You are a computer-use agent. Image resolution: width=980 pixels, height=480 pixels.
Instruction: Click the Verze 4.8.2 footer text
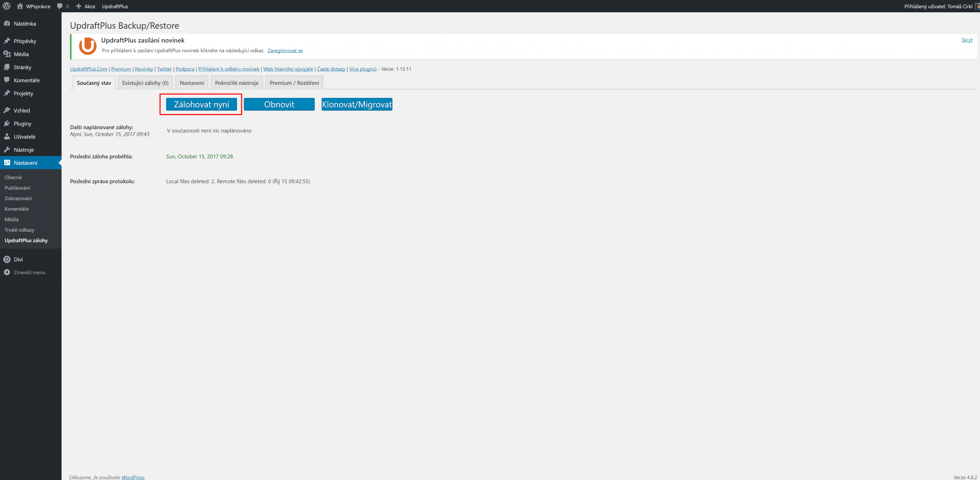pyautogui.click(x=965, y=477)
